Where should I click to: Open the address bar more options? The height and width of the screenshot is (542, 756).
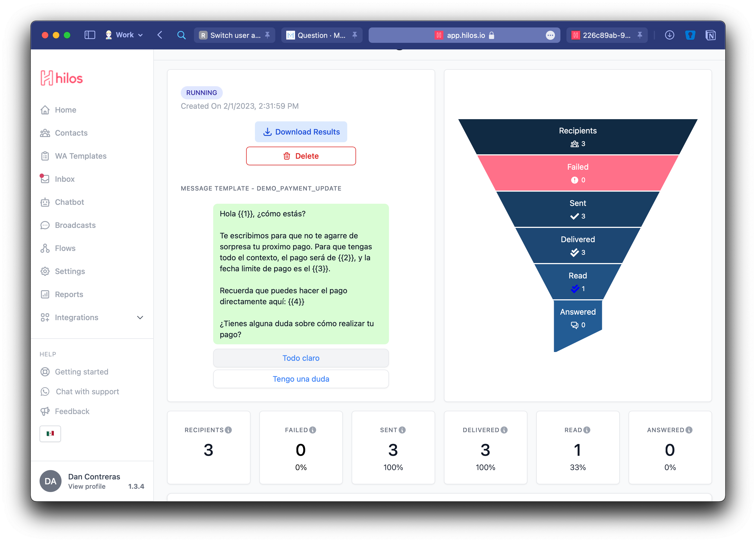click(x=550, y=35)
